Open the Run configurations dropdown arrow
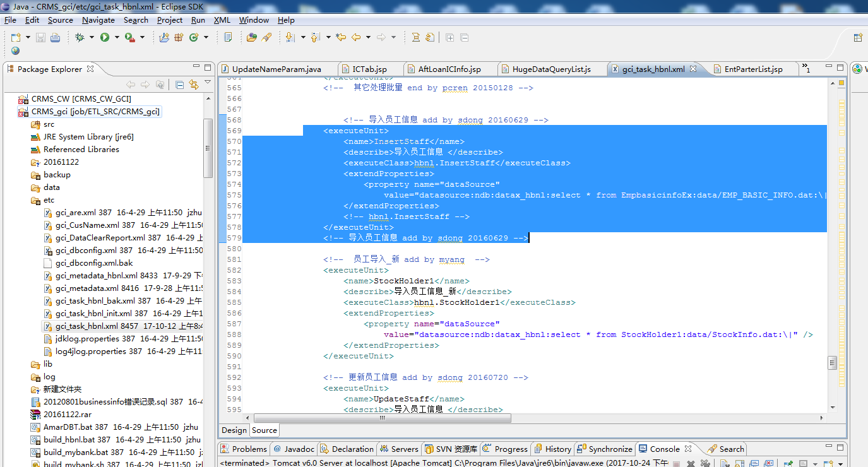 [117, 38]
